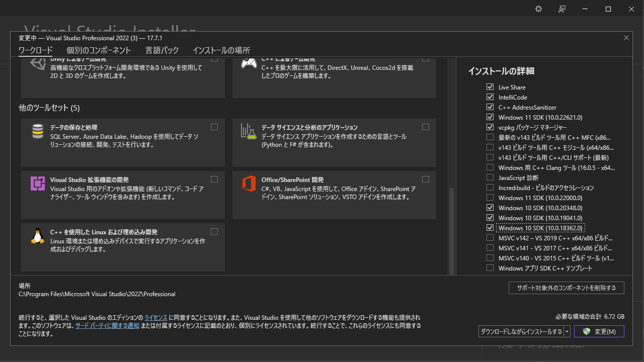Switch to the 個別のコンポーネント tab

coord(98,50)
